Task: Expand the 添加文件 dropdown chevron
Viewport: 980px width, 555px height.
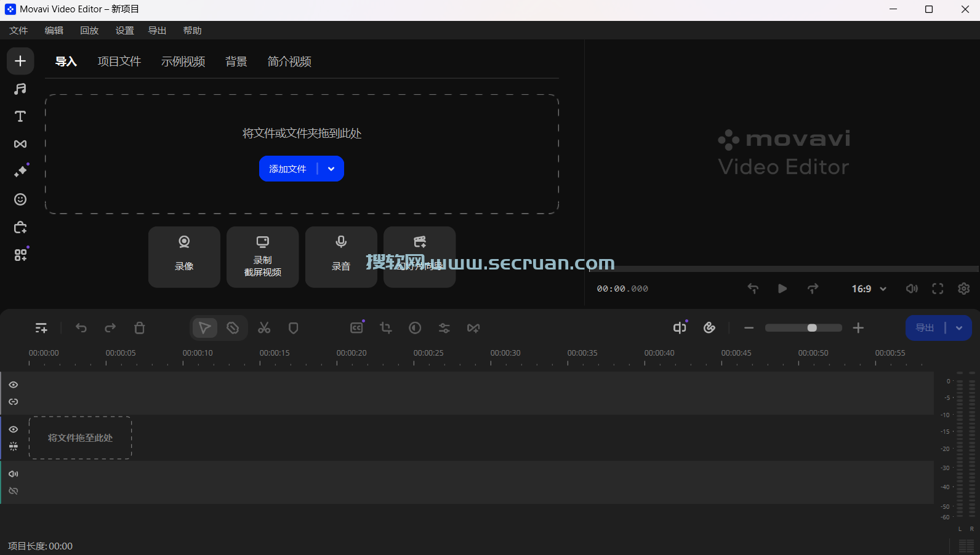Action: [x=331, y=169]
